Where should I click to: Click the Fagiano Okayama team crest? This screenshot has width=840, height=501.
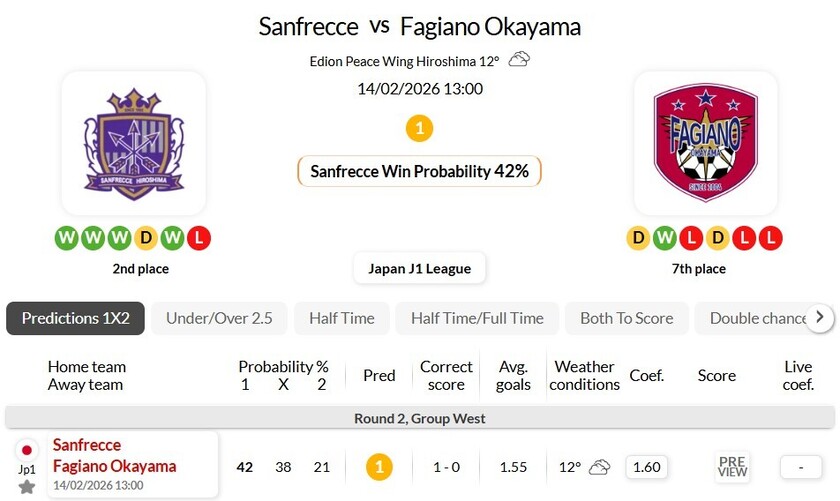[705, 143]
